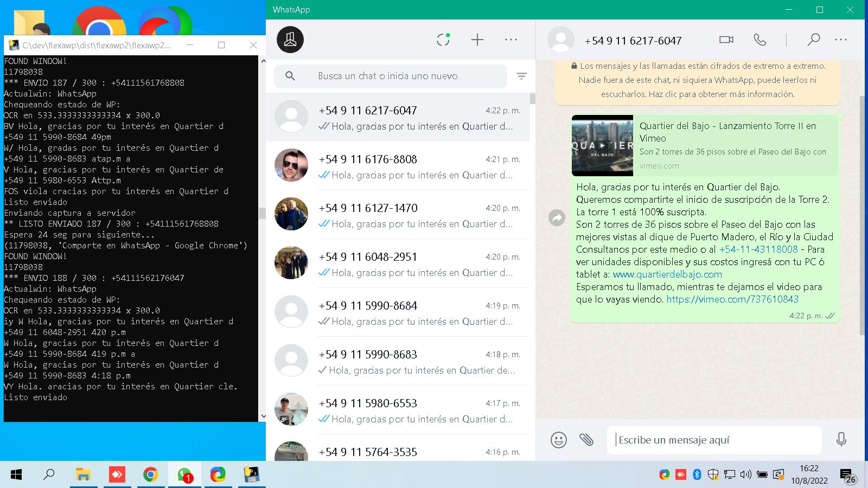Search within the open conversation
This screenshot has width=868, height=488.
813,40
